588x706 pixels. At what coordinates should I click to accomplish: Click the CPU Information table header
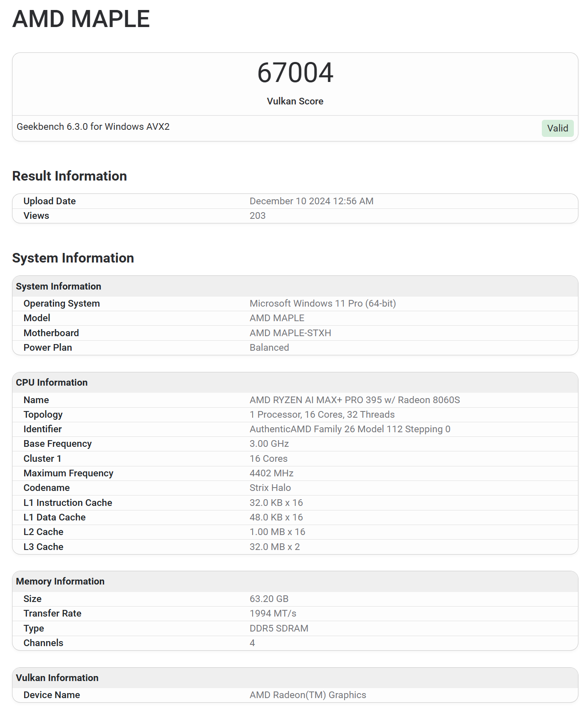click(52, 382)
